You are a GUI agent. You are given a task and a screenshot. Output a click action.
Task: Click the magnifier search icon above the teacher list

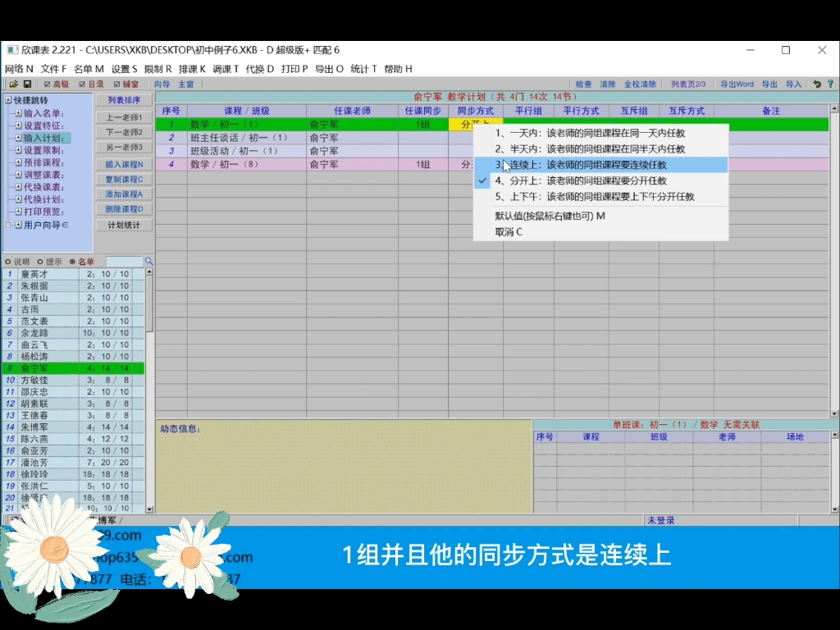pos(148,259)
